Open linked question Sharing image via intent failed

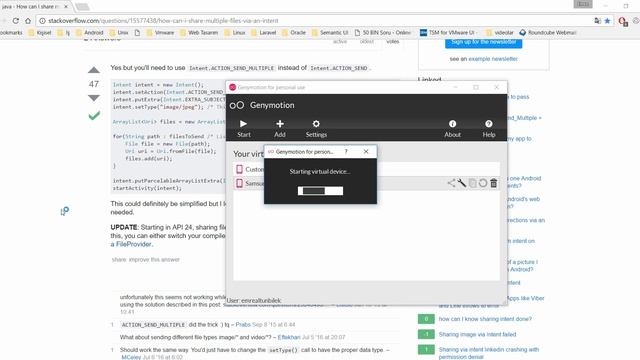pyautogui.click(x=477, y=334)
